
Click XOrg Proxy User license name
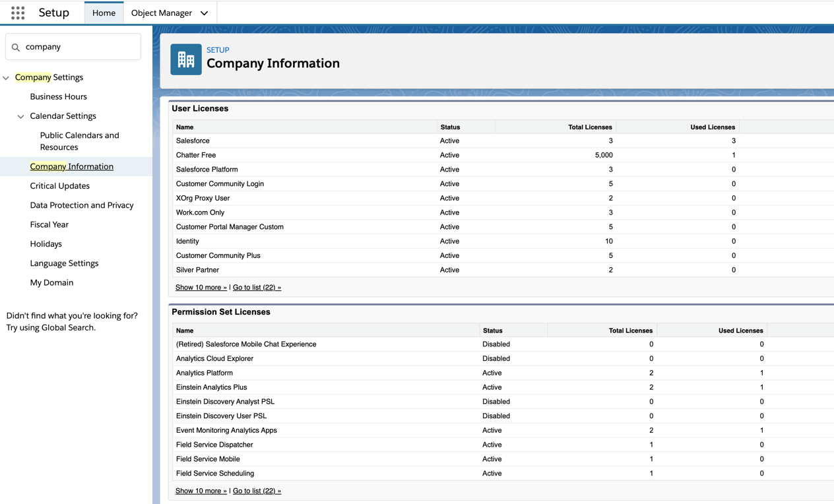pos(203,198)
